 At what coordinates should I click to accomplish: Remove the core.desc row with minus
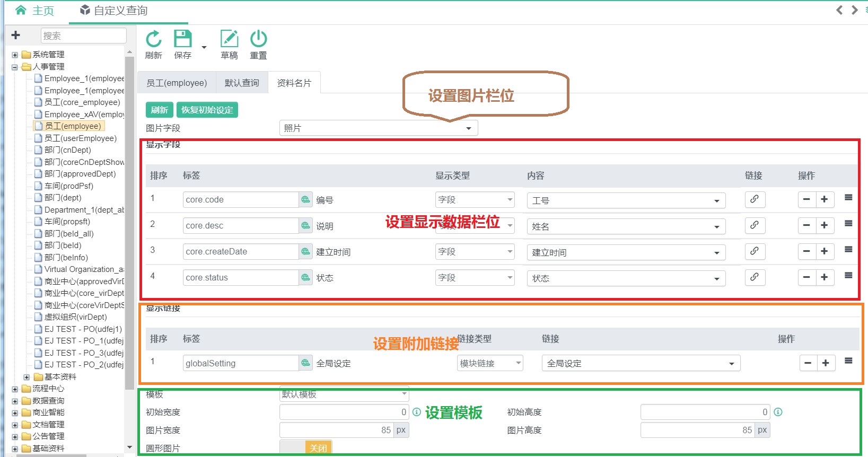tap(806, 225)
